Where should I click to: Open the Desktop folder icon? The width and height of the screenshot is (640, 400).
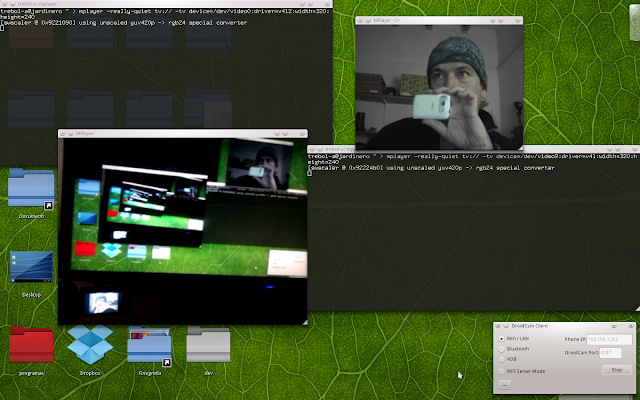31,268
